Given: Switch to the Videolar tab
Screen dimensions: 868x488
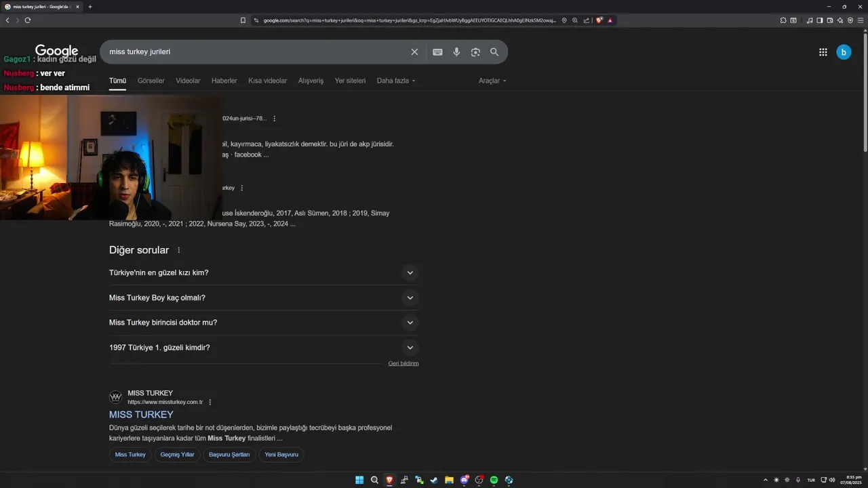Looking at the screenshot, I should click(x=188, y=81).
